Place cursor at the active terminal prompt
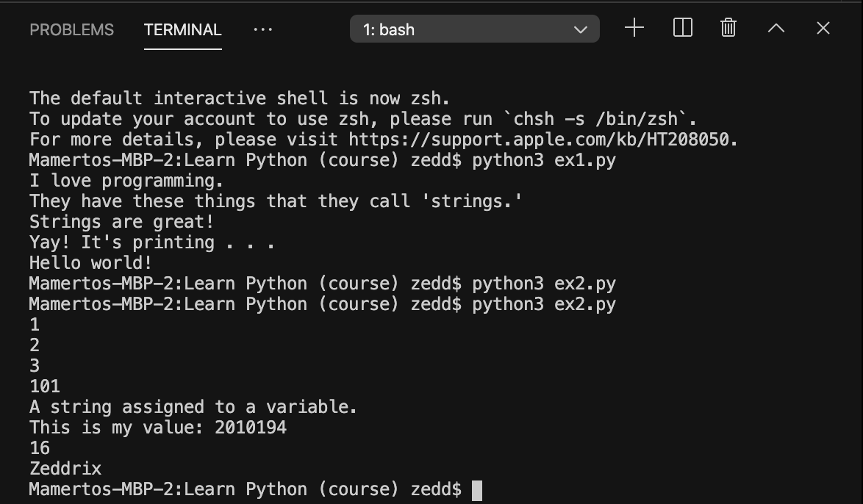Image resolution: width=863 pixels, height=504 pixels. [479, 489]
